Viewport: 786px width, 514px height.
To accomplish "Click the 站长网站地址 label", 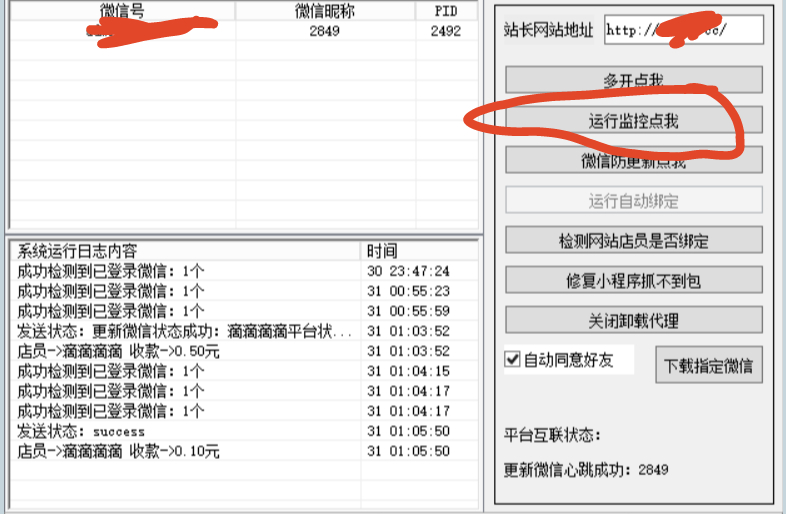I will pyautogui.click(x=548, y=30).
